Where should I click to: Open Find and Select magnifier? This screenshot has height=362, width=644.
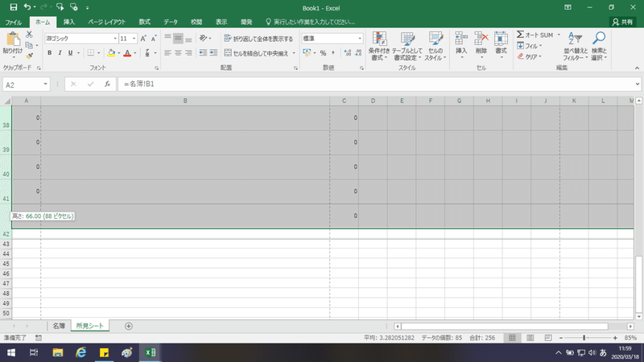pyautogui.click(x=599, y=46)
